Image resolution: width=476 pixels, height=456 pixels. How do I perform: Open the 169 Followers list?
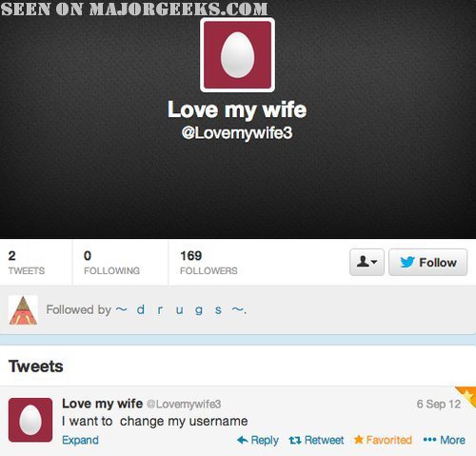(208, 263)
